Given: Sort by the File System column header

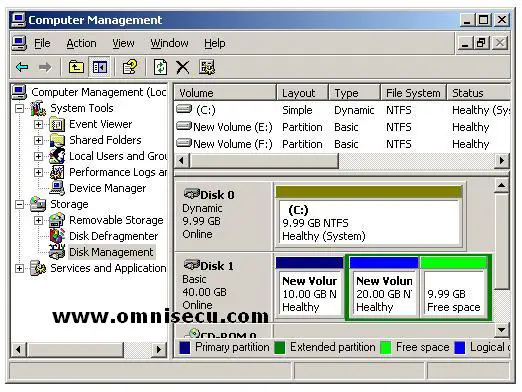Looking at the screenshot, I should click(x=413, y=93).
